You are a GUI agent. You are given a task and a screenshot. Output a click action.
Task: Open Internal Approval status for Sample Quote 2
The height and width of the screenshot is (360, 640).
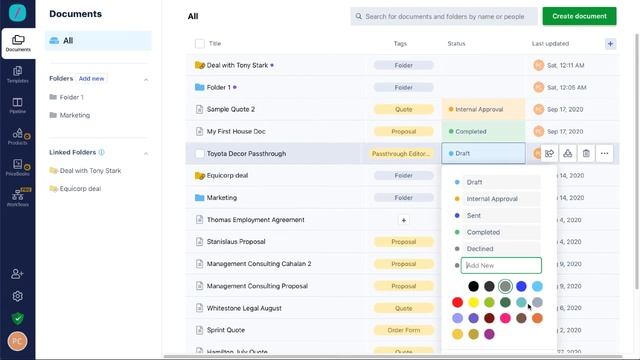[x=483, y=109]
